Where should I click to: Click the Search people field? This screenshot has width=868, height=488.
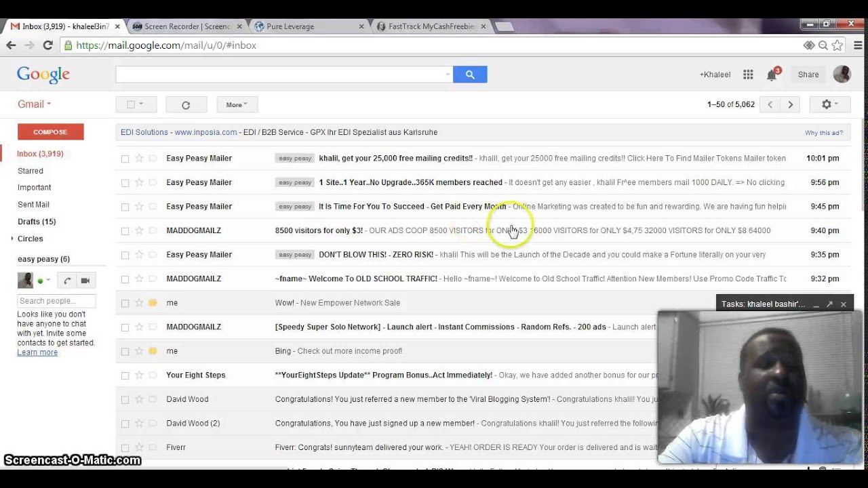pos(56,301)
